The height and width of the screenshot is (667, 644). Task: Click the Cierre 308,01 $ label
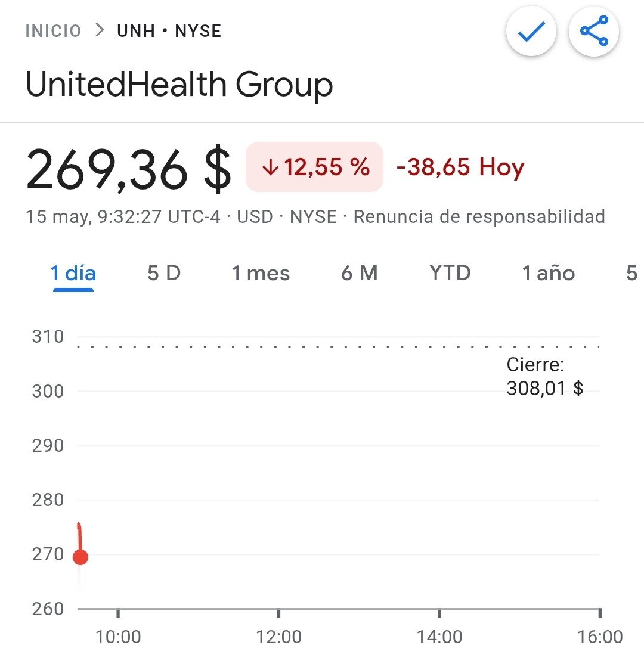pyautogui.click(x=544, y=377)
